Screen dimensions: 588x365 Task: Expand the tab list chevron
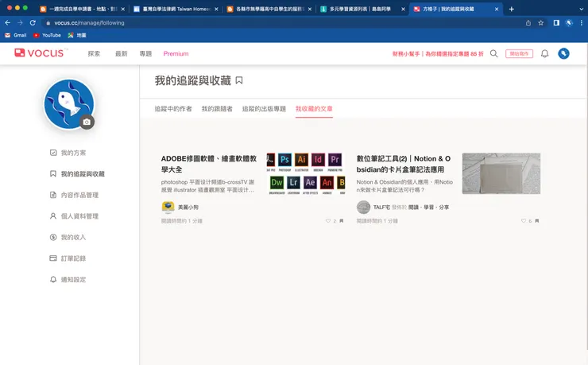coord(582,9)
